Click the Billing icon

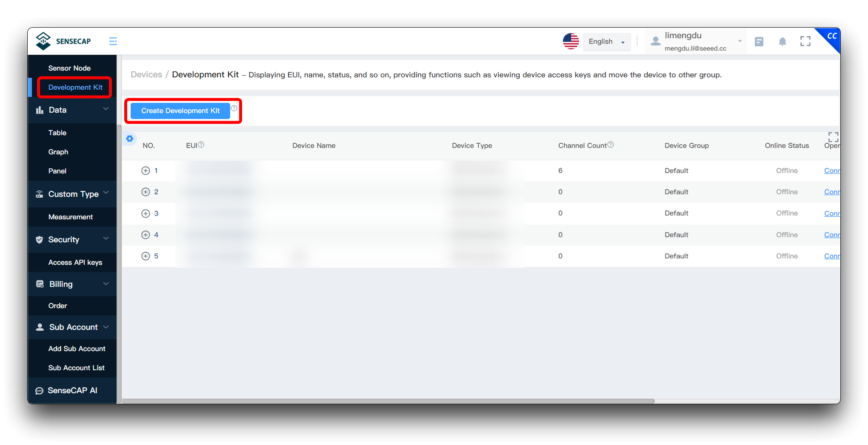pos(40,284)
